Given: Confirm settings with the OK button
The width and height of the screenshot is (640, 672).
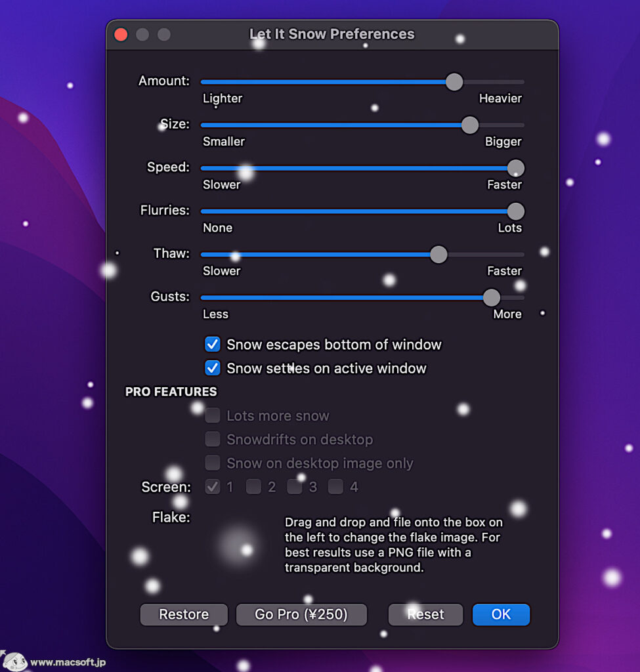Looking at the screenshot, I should click(501, 614).
